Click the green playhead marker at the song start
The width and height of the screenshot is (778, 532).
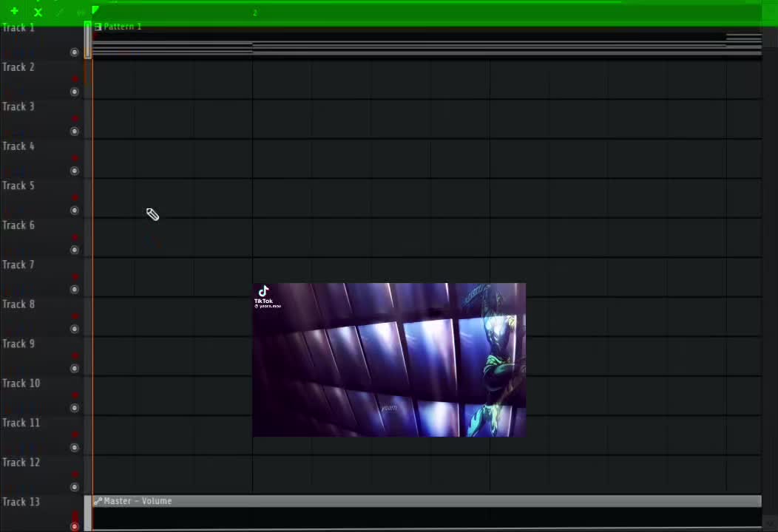(x=95, y=10)
